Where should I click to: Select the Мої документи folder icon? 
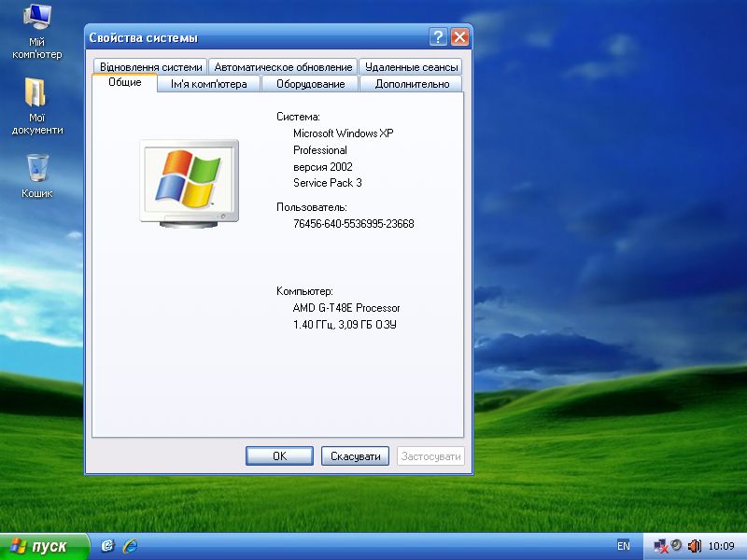(x=36, y=105)
